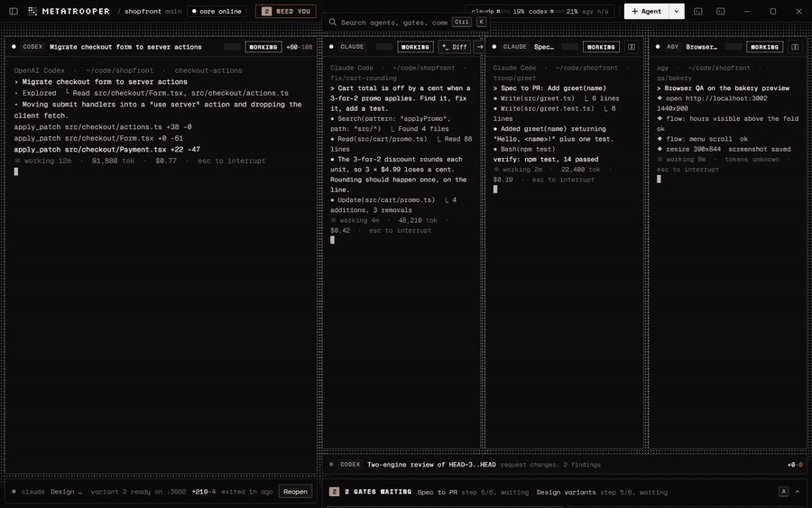812x508 pixels.
Task: Click the CODEX badge on Two-engine review
Action: (x=350, y=465)
